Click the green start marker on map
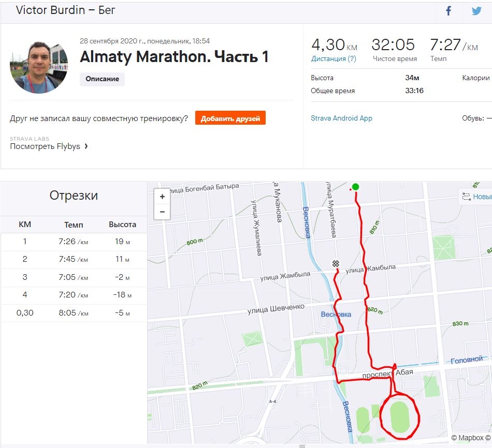This screenshot has width=492, height=448. (x=355, y=187)
